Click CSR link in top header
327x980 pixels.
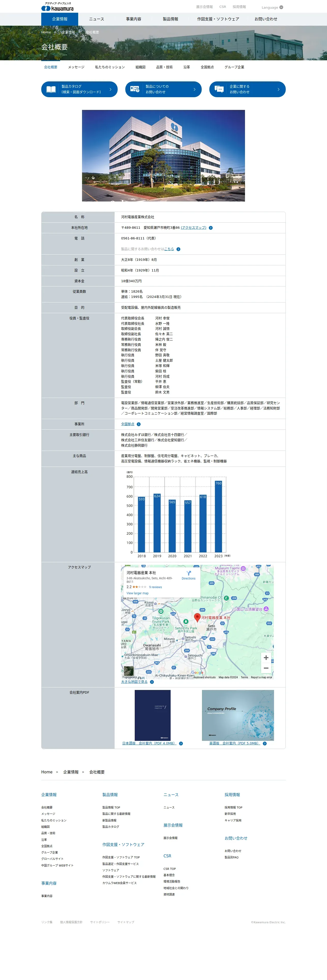coord(223,7)
